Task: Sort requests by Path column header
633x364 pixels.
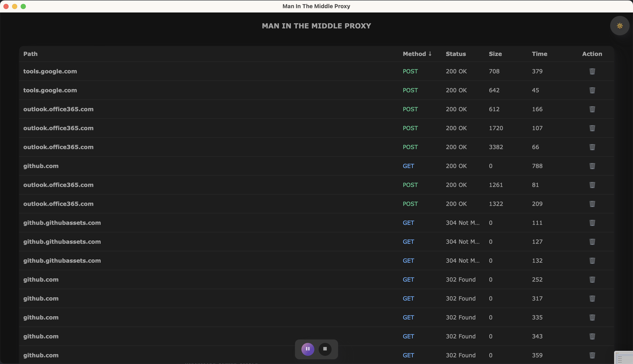Action: tap(30, 54)
